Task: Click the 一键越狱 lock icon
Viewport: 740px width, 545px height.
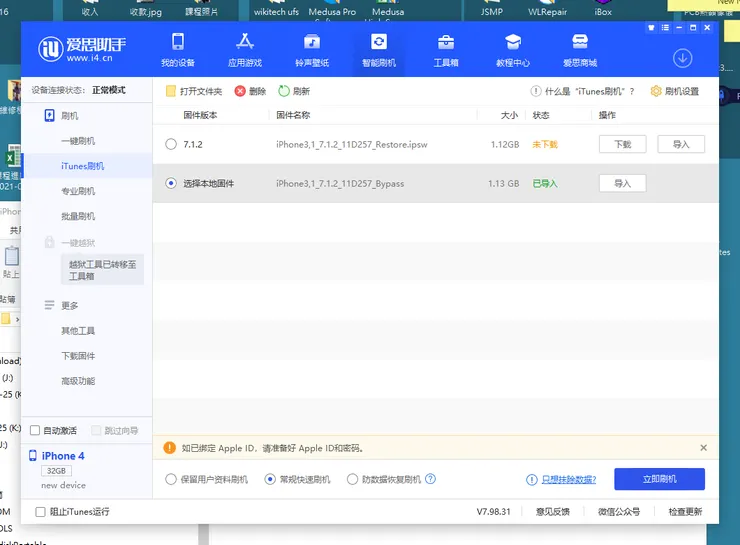Action: [50, 242]
